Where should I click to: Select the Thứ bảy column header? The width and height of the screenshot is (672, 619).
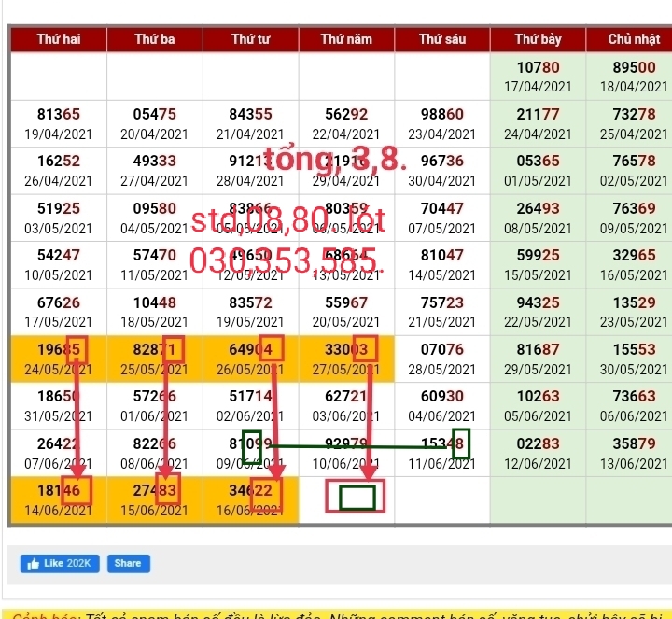click(538, 39)
